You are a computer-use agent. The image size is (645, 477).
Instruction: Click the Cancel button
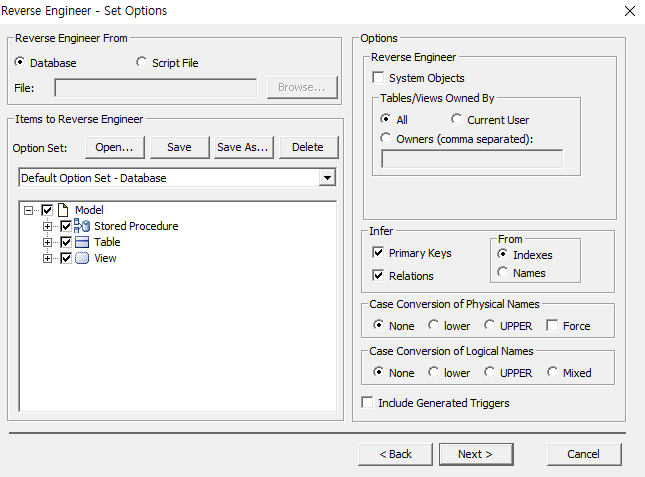[x=584, y=454]
